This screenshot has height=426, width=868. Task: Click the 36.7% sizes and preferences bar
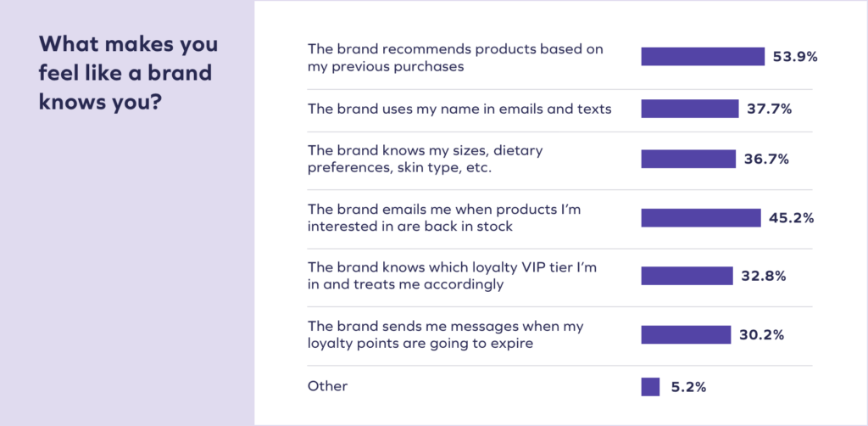point(688,159)
